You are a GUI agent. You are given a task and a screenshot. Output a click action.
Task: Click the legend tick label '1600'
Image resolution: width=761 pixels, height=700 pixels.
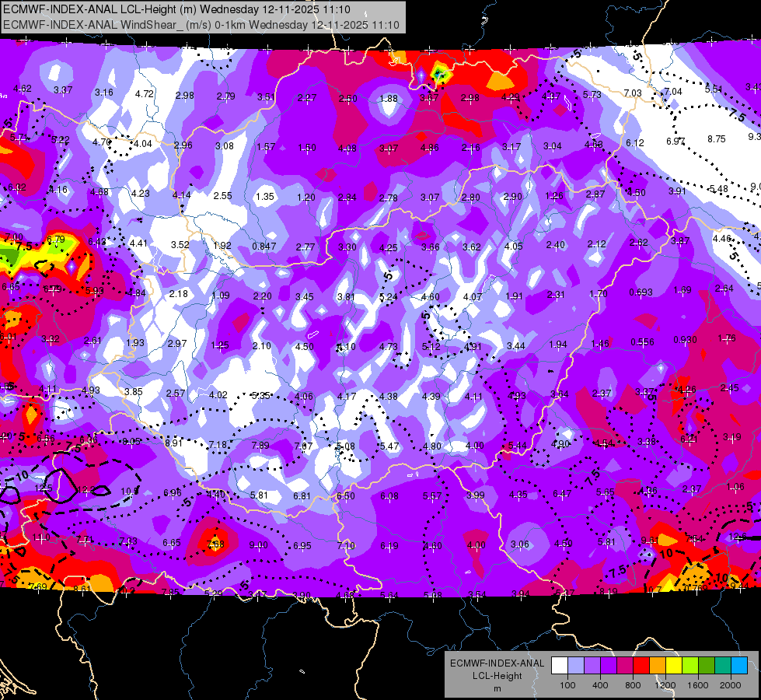(698, 685)
